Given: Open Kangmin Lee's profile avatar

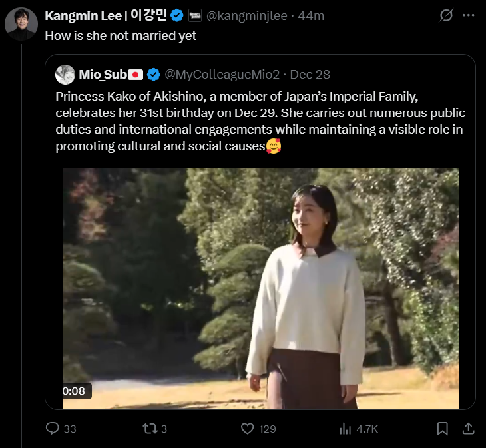Looking at the screenshot, I should tap(21, 25).
